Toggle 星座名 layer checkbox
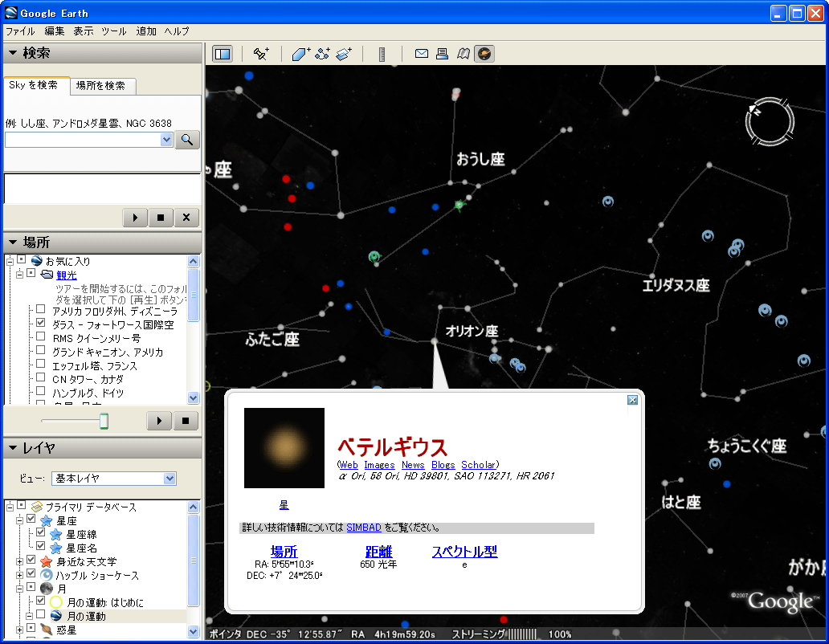The width and height of the screenshot is (829, 644). 40,546
